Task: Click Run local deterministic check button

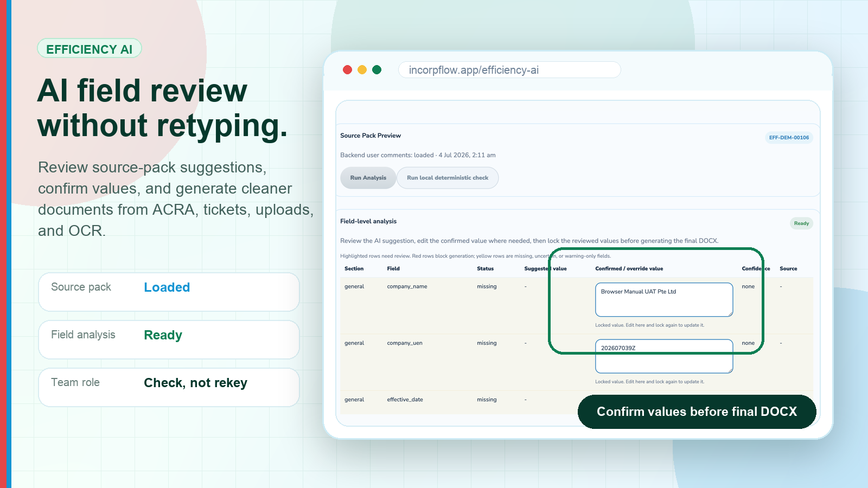Action: (x=448, y=178)
